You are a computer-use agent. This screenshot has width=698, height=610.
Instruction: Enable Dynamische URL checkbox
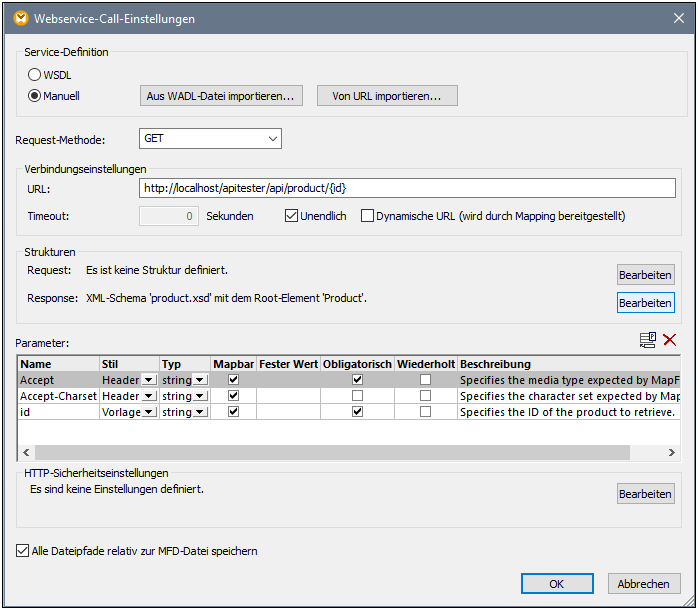coord(367,215)
